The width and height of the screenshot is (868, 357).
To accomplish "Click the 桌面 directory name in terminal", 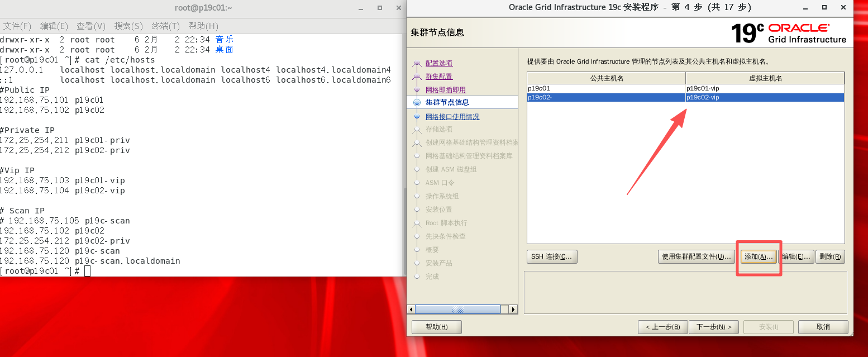I will (x=225, y=50).
